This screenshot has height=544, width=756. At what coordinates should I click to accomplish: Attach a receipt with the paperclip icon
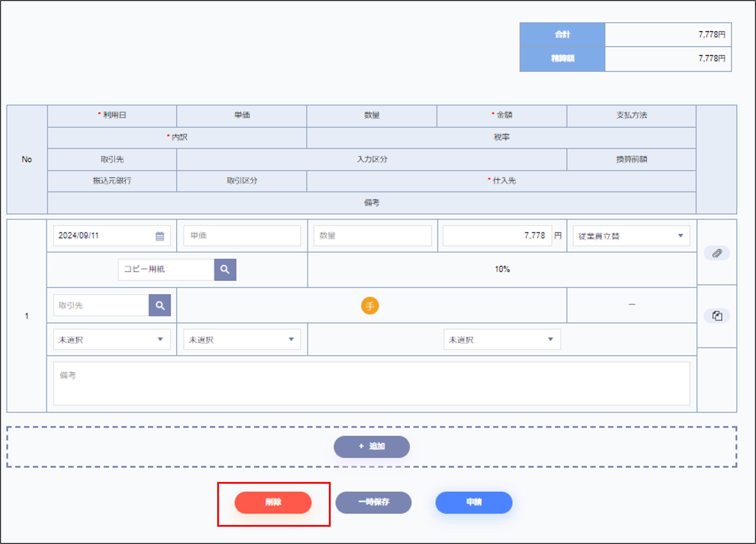click(717, 253)
